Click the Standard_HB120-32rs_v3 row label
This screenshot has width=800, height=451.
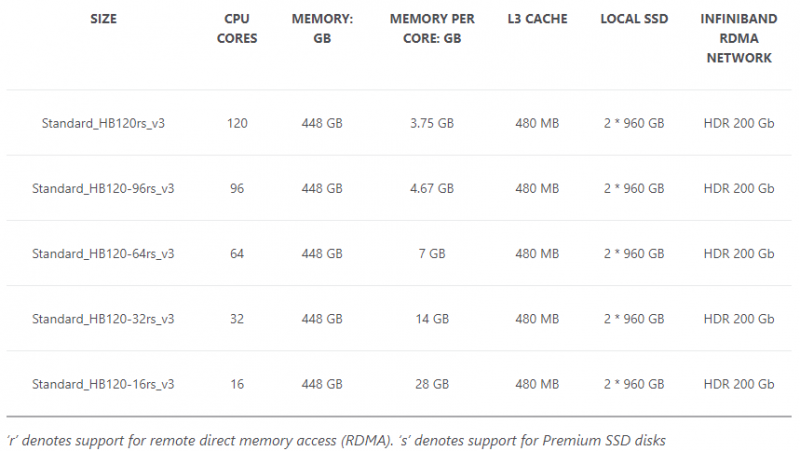103,319
